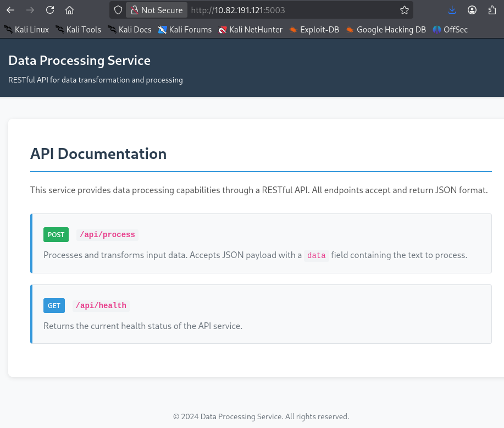Screen dimensions: 504x428
Task: Click the blue GET method badge
Action: [54, 305]
